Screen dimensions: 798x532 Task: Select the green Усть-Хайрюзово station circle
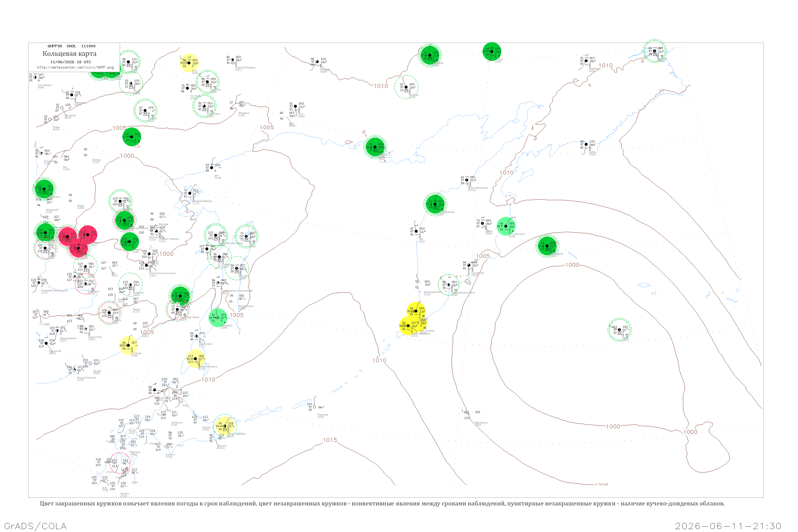point(435,204)
